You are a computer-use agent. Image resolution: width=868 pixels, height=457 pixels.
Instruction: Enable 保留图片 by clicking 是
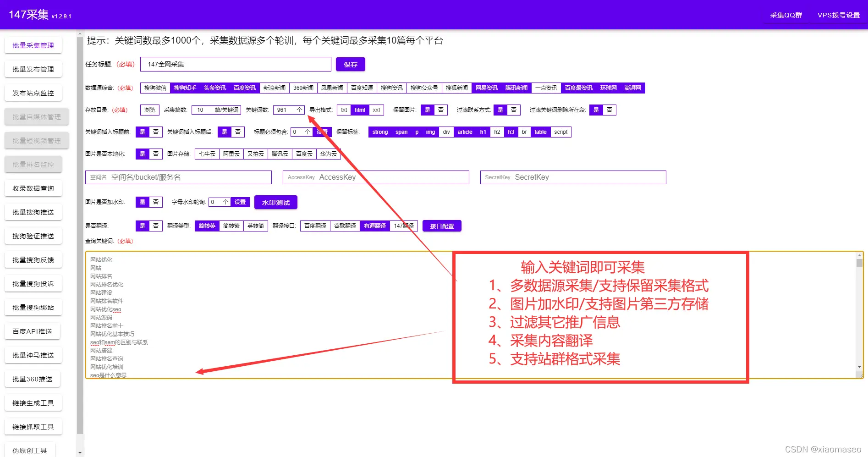(428, 110)
